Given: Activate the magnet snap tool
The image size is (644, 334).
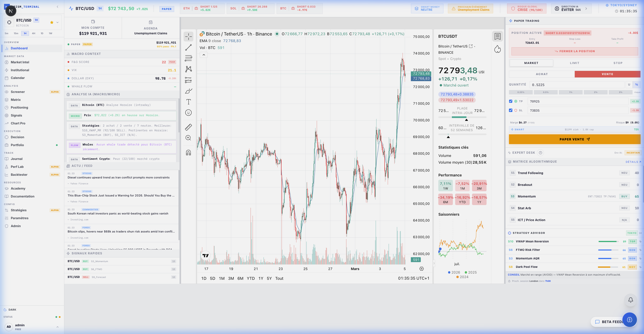Looking at the screenshot, I should 188,153.
